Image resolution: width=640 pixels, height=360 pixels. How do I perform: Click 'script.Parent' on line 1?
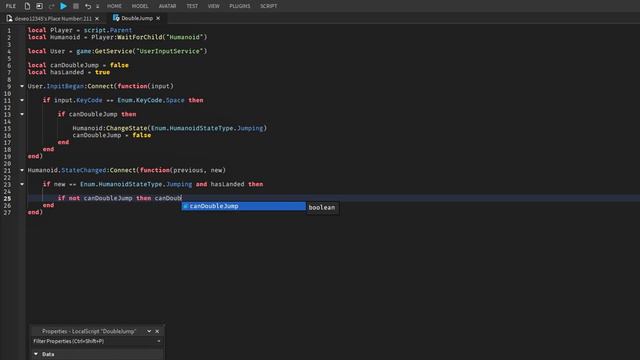[108, 30]
